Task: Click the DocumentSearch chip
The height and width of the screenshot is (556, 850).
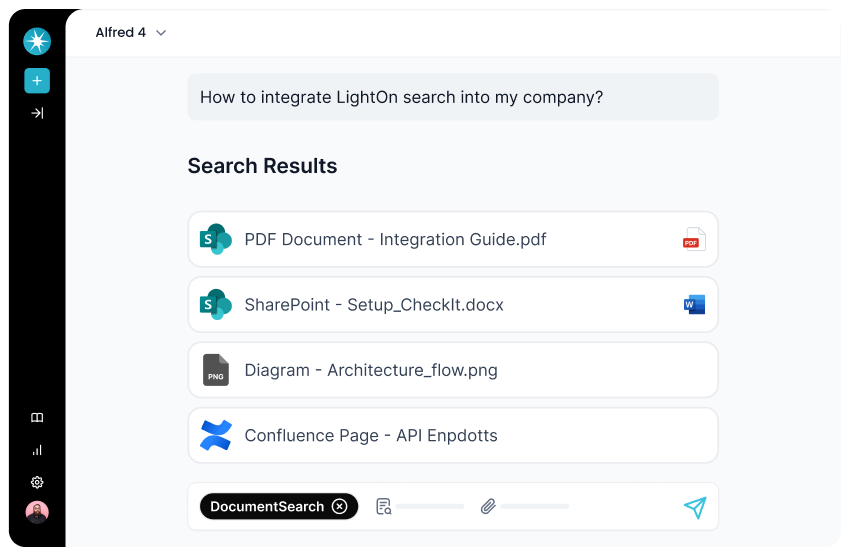Action: [x=279, y=506]
